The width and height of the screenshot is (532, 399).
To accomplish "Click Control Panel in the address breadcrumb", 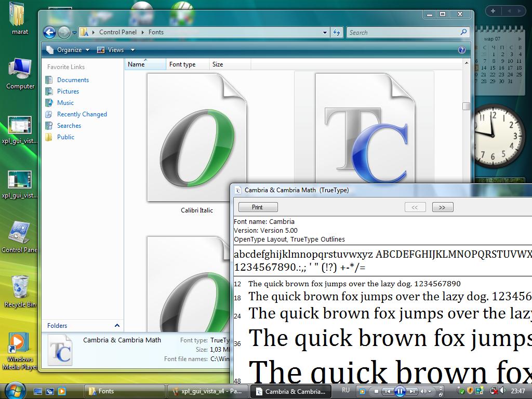I will pyautogui.click(x=118, y=32).
